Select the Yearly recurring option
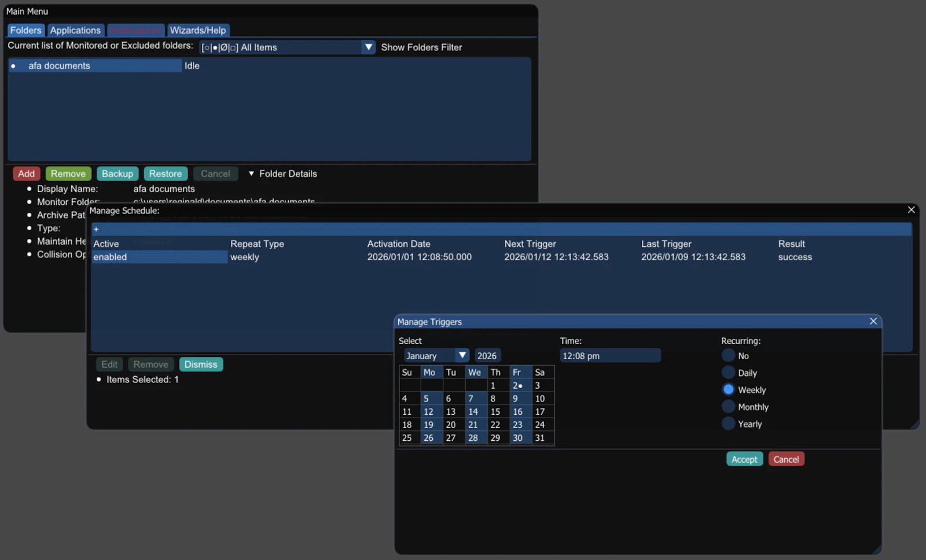 pyautogui.click(x=729, y=423)
